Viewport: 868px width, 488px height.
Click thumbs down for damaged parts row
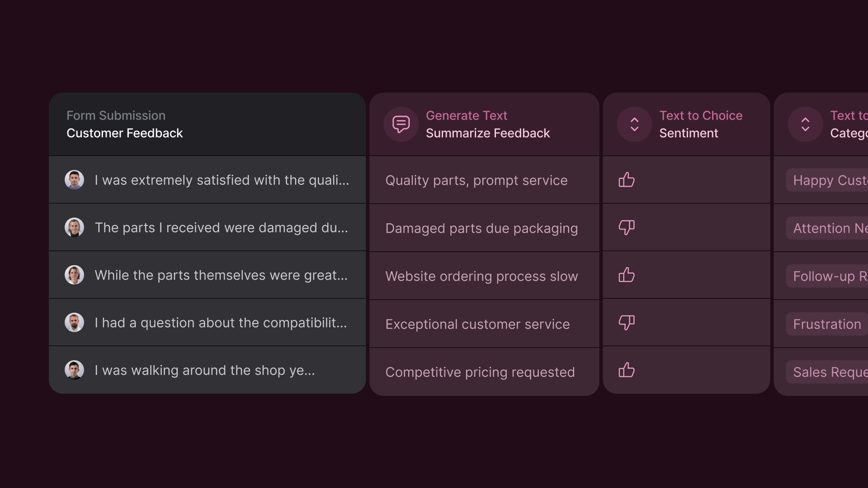(x=627, y=227)
